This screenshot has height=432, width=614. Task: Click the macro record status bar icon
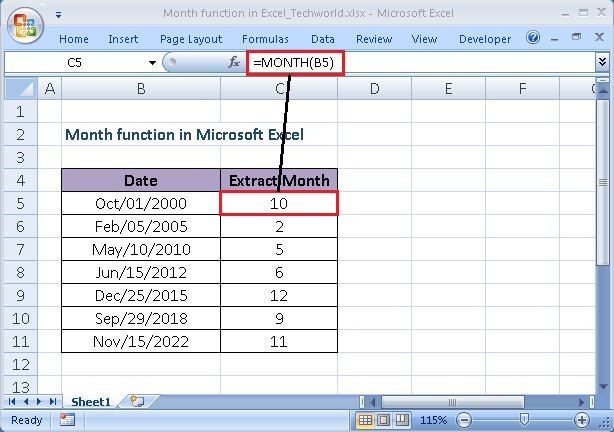[x=67, y=420]
